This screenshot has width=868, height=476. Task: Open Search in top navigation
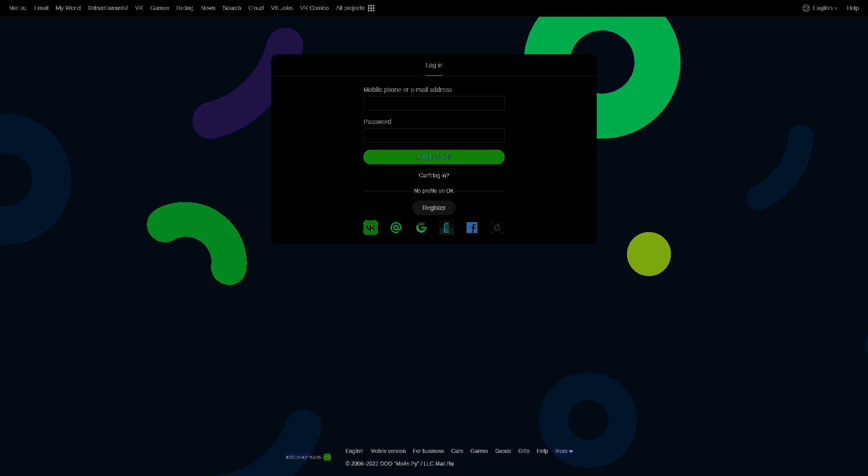tap(232, 8)
